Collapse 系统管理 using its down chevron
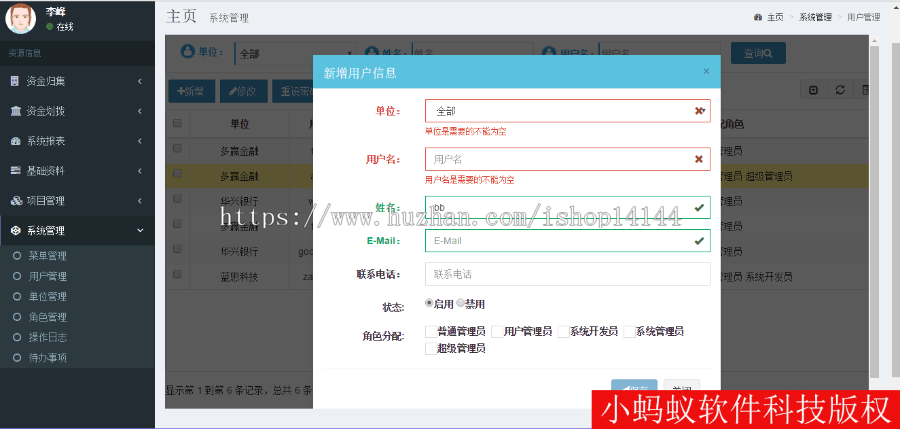 tap(140, 231)
